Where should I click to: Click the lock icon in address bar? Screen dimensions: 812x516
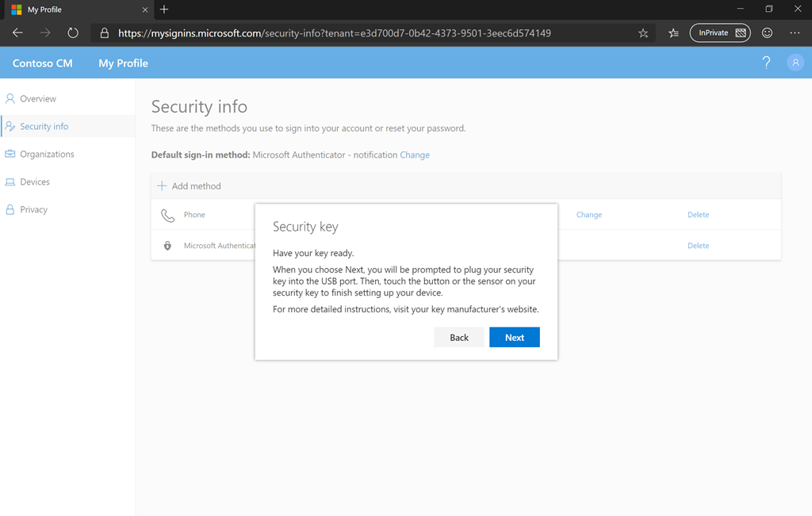point(104,33)
